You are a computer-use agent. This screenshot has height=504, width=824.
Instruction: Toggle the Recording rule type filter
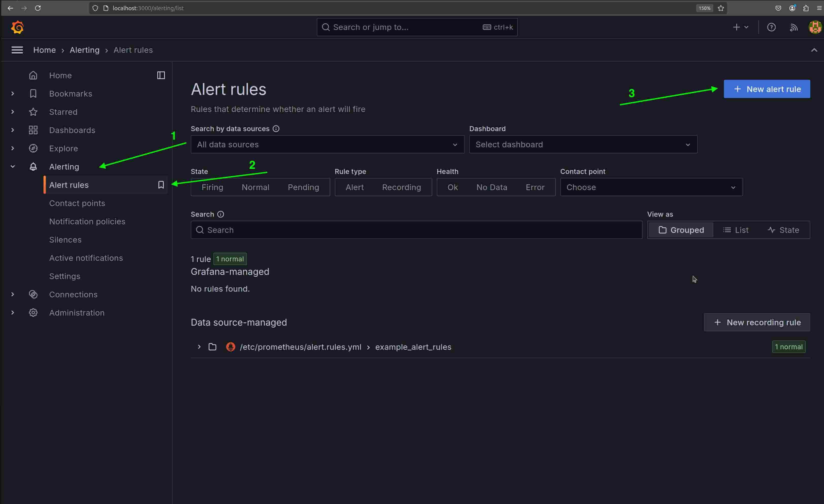click(401, 187)
